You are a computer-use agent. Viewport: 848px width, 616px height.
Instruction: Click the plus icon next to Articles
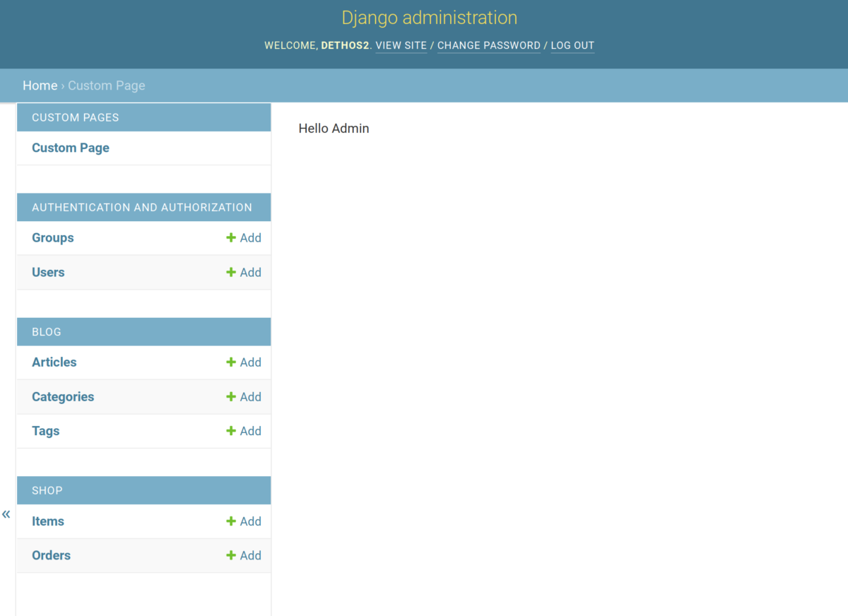tap(230, 362)
